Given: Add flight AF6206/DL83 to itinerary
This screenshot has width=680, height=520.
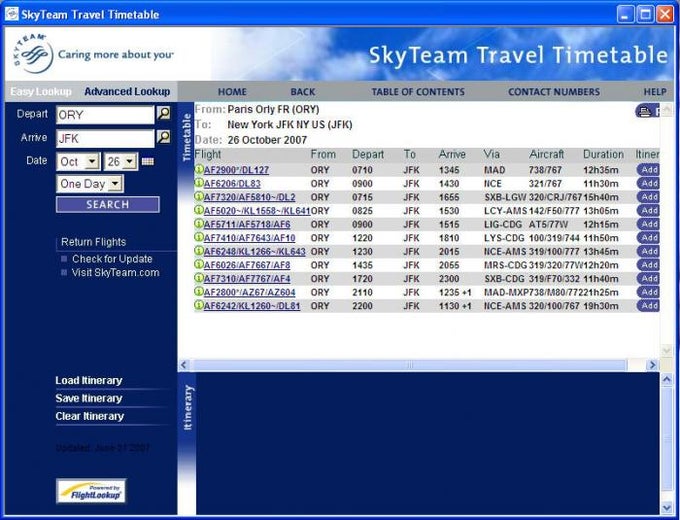Looking at the screenshot, I should 648,183.
